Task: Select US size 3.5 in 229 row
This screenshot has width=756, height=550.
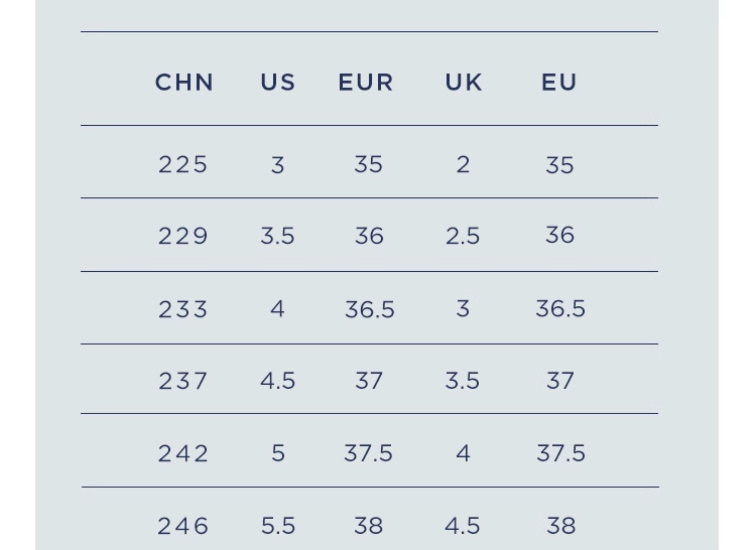Action: coord(277,236)
